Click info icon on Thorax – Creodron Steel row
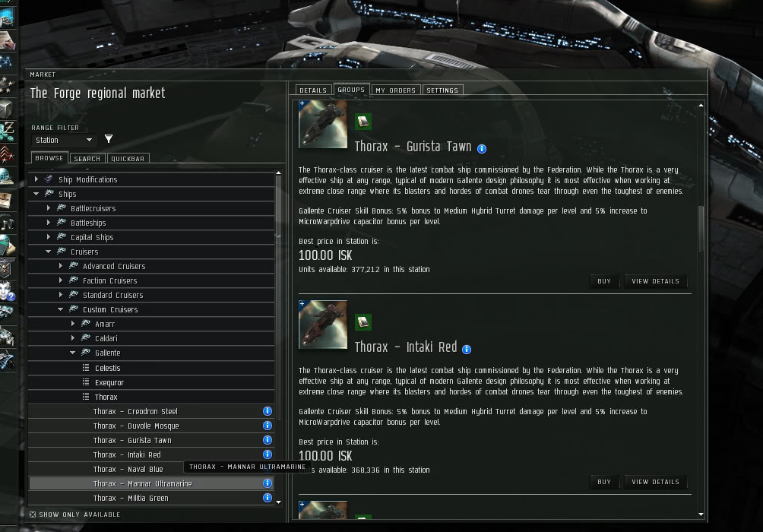Screen dimensions: 763x532 268,411
